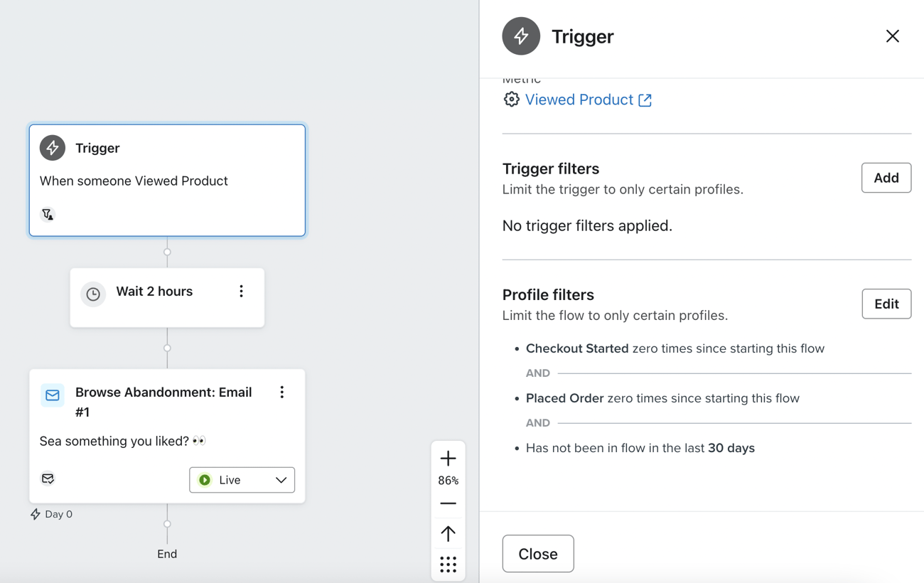Select the Wait 2 hours step card
Viewport: 924px width, 583px height.
click(167, 297)
